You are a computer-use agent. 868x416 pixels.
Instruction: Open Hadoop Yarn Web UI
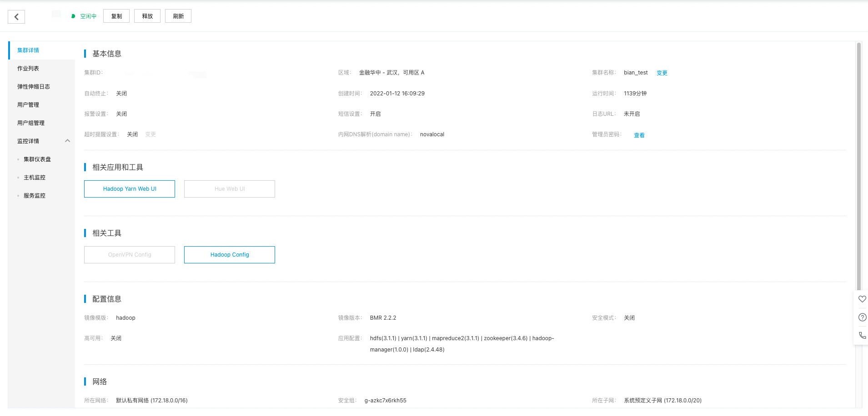click(x=130, y=189)
